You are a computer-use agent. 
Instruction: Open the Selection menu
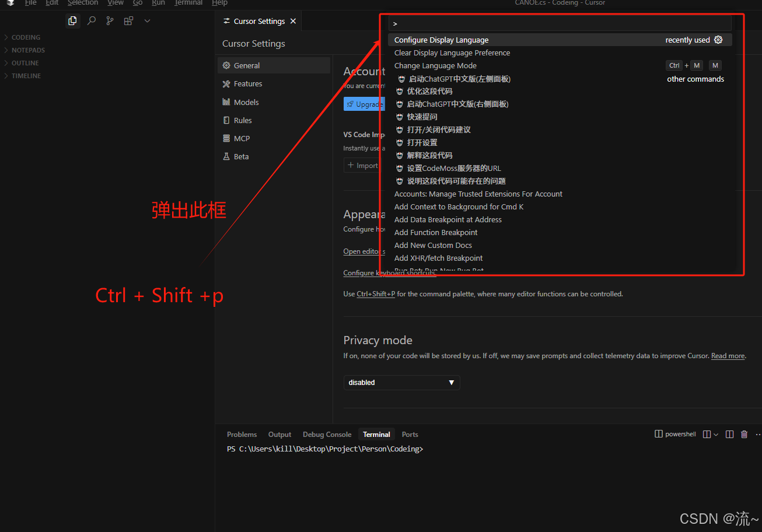(83, 3)
